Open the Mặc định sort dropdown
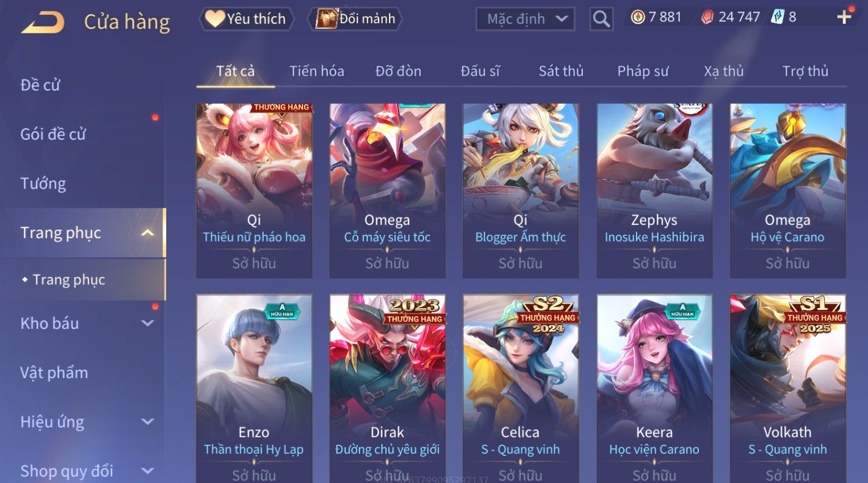 pyautogui.click(x=525, y=19)
